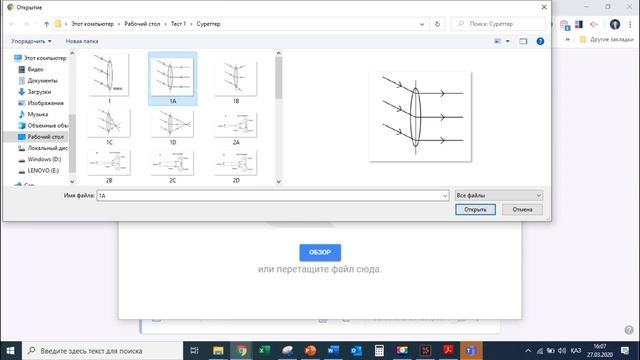Open Chrome profile avatar in browser window
The image size is (640, 360).
tap(615, 24)
